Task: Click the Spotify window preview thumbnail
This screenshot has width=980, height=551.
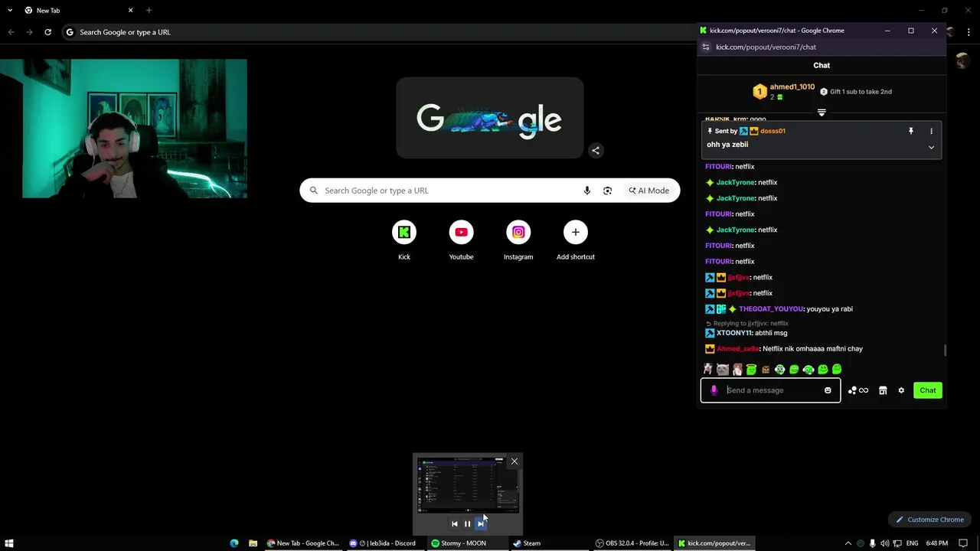Action: pyautogui.click(x=468, y=484)
